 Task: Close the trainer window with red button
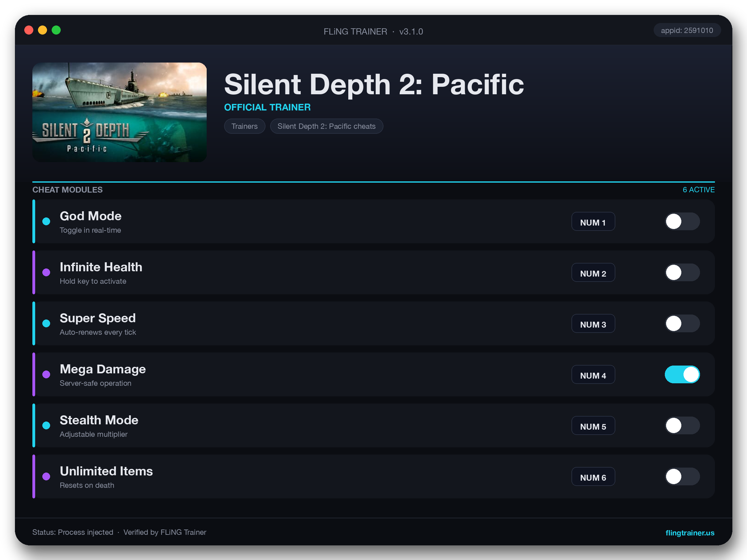click(x=29, y=30)
